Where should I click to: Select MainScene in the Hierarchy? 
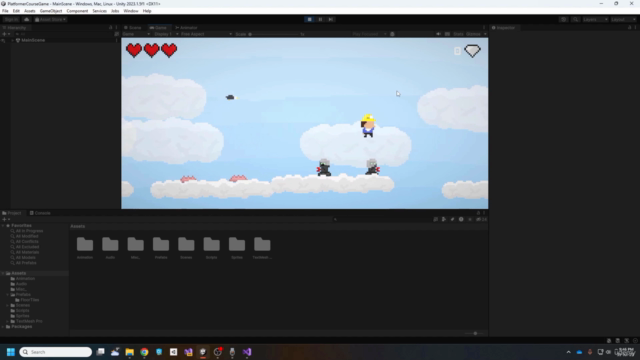33,40
